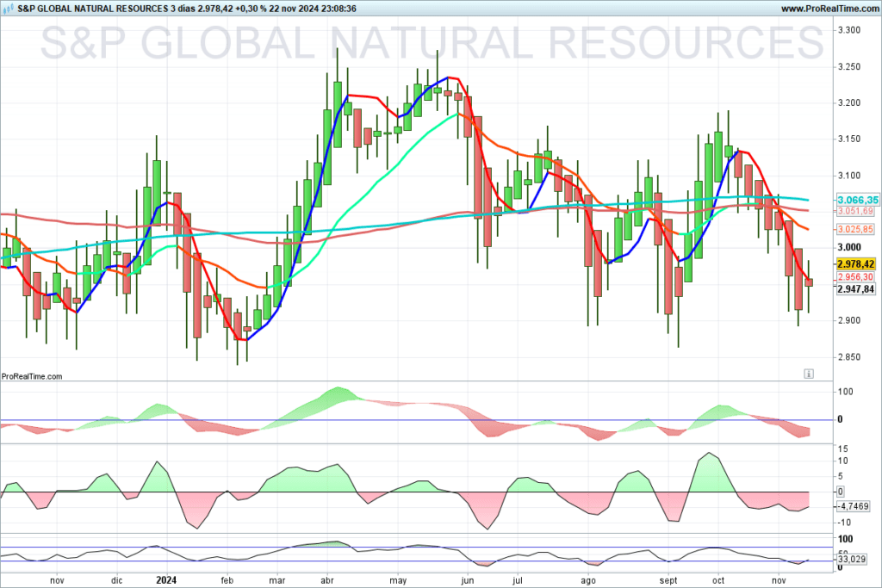
Task: Click the orange 3.025,85 price label
Action: (855, 229)
